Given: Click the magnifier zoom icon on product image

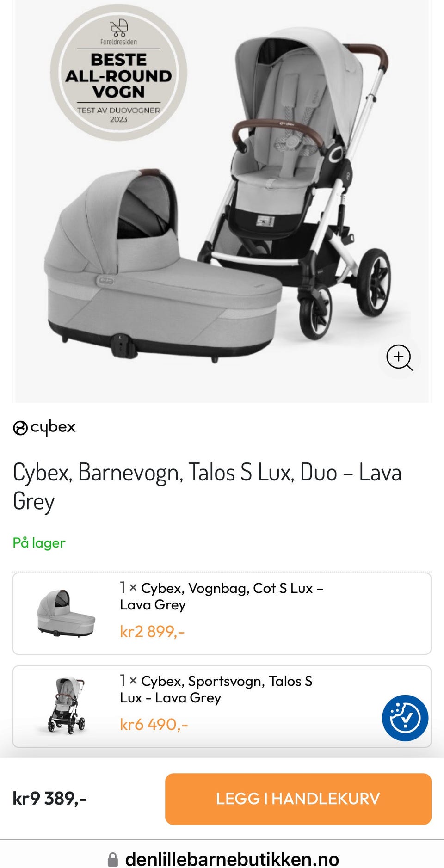Looking at the screenshot, I should (x=399, y=357).
